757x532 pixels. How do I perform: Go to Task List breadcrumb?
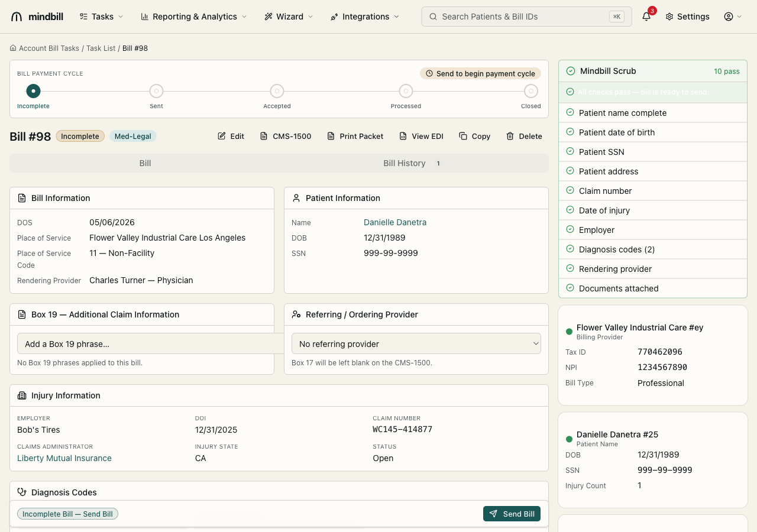[101, 48]
